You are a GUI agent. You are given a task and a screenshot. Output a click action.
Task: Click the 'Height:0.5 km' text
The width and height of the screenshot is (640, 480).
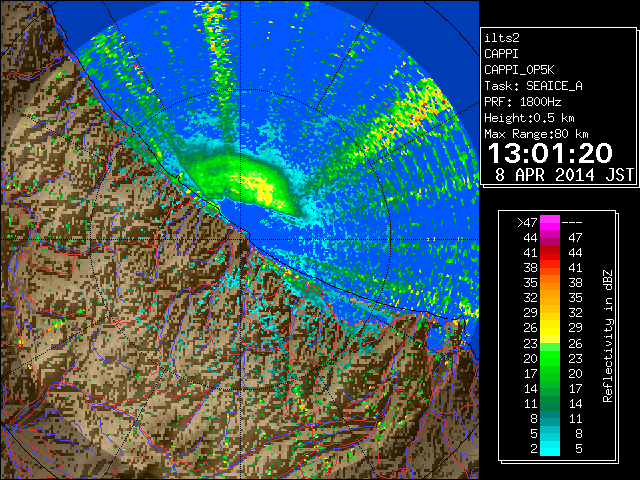(529, 118)
